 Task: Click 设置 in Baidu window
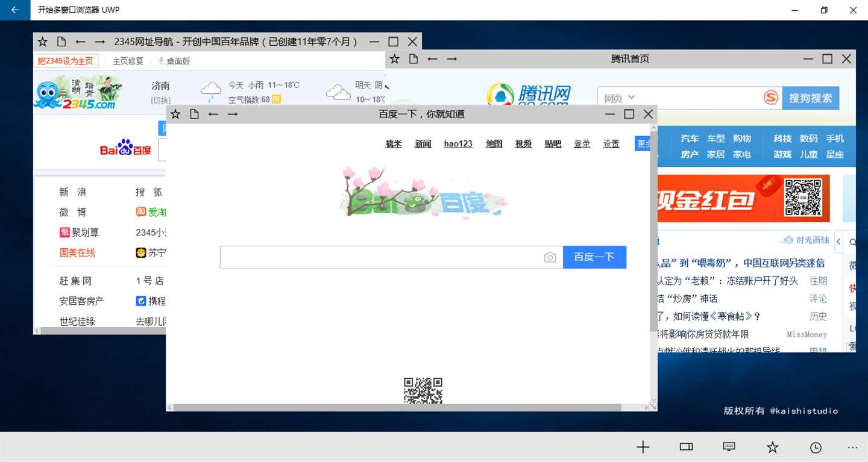point(611,143)
